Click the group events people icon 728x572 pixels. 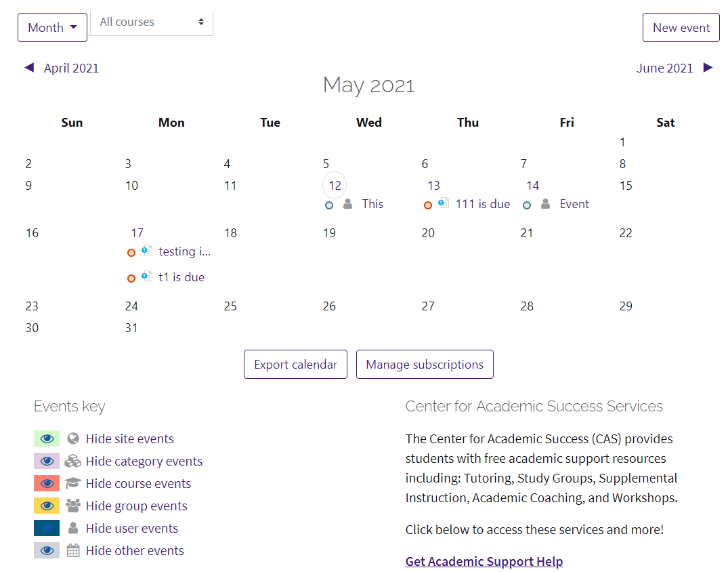tap(72, 506)
